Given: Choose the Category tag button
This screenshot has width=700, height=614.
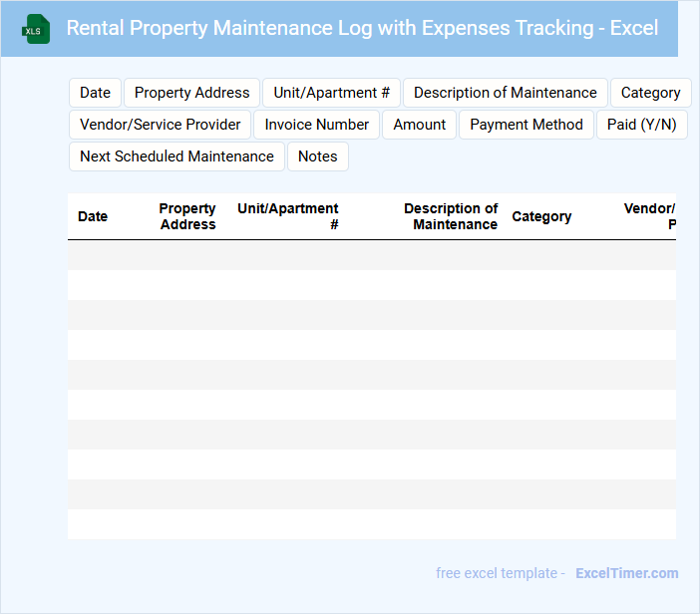Looking at the screenshot, I should coord(650,93).
